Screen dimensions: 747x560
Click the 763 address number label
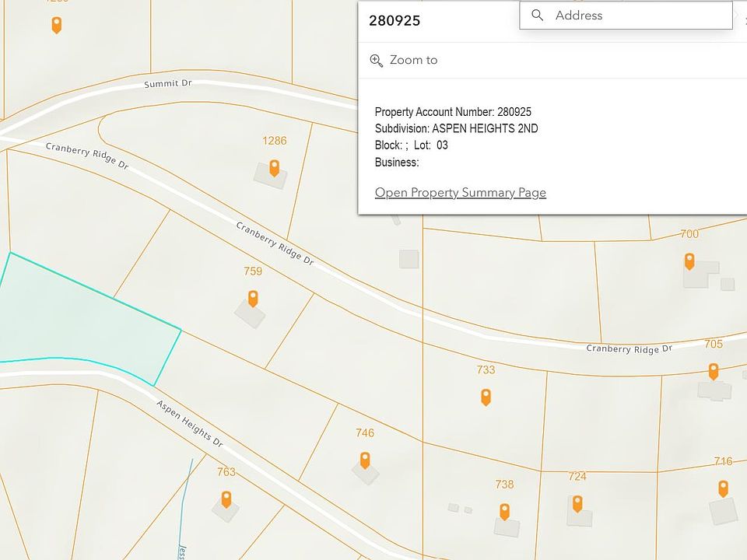(226, 472)
